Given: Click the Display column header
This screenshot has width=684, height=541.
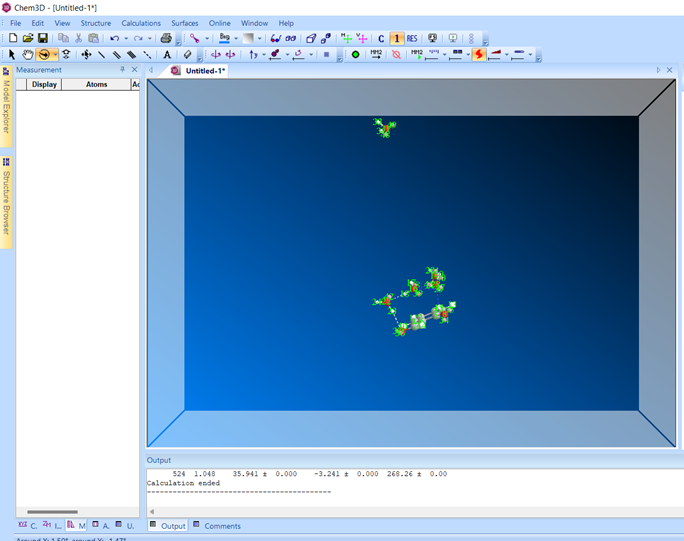Looking at the screenshot, I should [44, 84].
